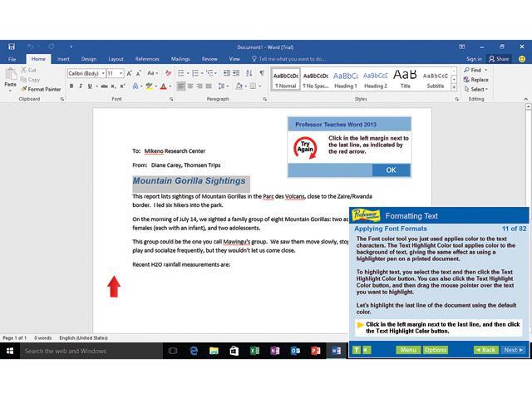Toggle Bold formatting
The width and height of the screenshot is (532, 399).
click(70, 86)
